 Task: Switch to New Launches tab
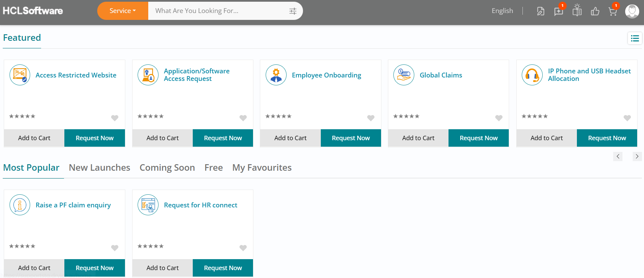(99, 168)
